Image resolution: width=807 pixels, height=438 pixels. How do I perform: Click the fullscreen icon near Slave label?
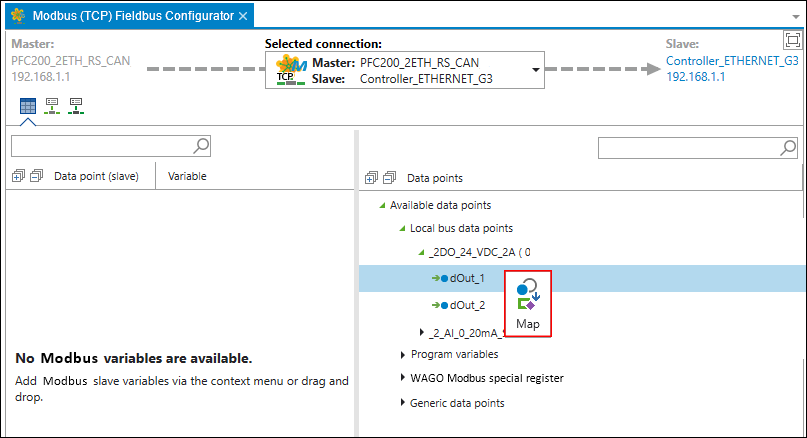[x=793, y=40]
